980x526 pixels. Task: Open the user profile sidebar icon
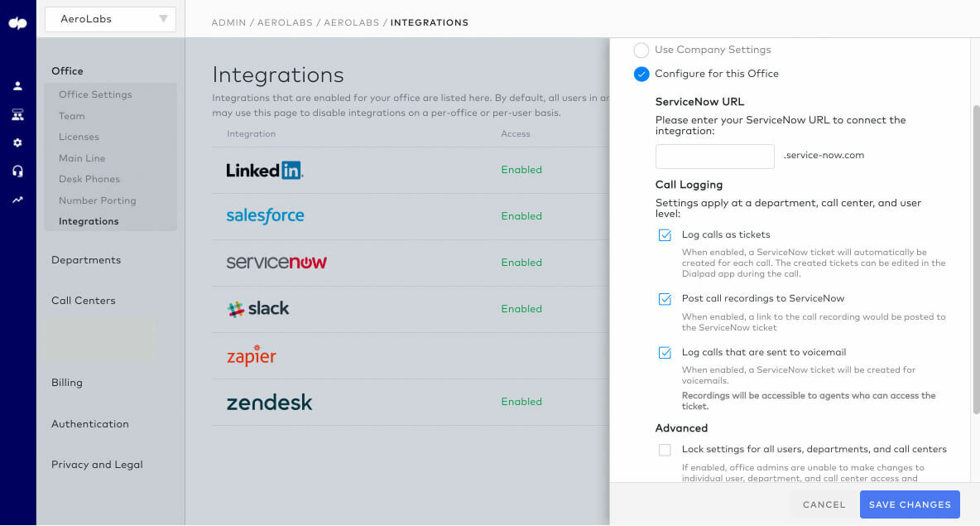(17, 86)
